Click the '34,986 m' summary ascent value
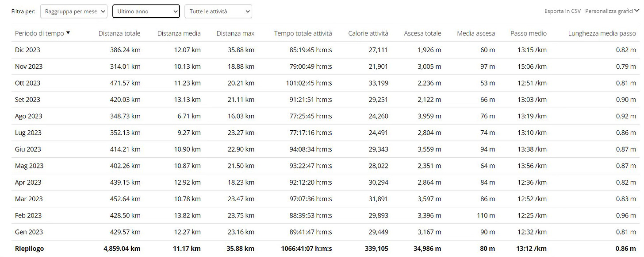The image size is (644, 257). point(427,249)
